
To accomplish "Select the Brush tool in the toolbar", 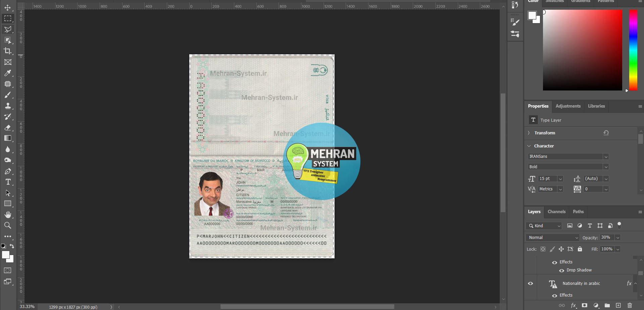I will click(7, 95).
